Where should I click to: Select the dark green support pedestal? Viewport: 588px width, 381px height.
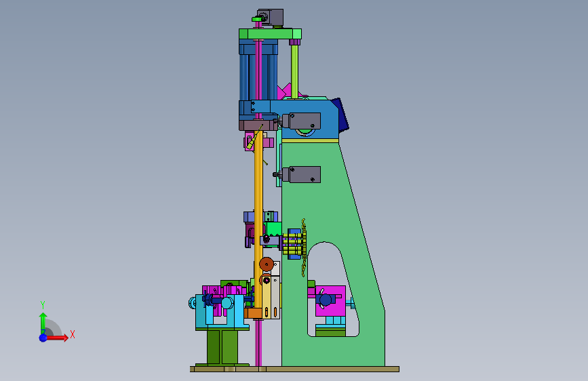[x=222, y=347]
